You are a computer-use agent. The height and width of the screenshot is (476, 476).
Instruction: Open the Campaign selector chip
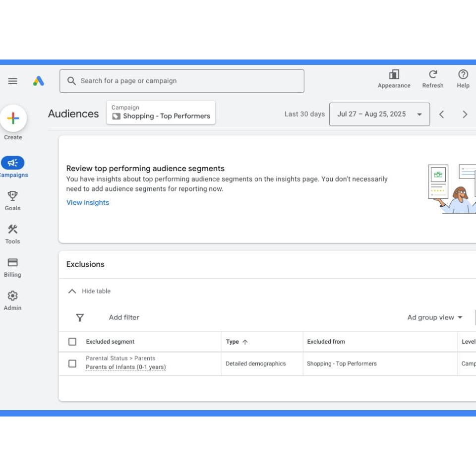pyautogui.click(x=161, y=113)
